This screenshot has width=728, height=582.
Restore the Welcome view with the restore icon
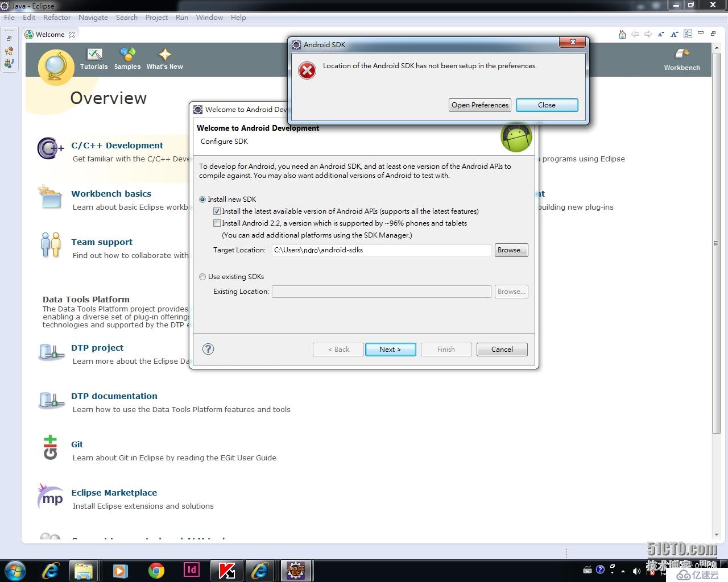(x=713, y=34)
